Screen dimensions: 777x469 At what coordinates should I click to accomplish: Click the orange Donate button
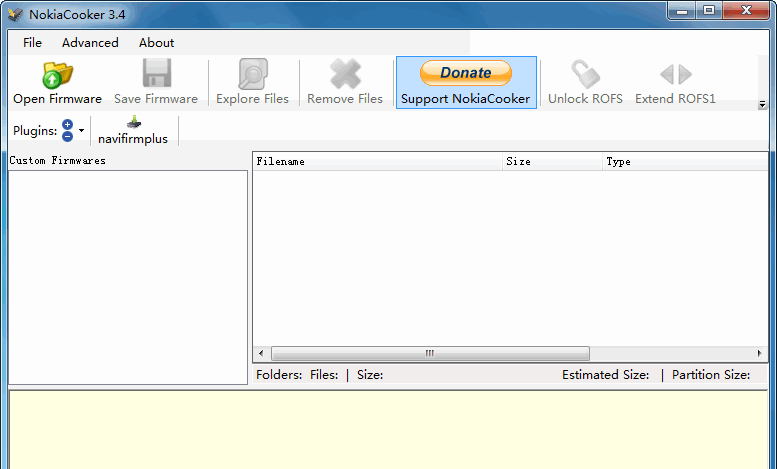[466, 73]
